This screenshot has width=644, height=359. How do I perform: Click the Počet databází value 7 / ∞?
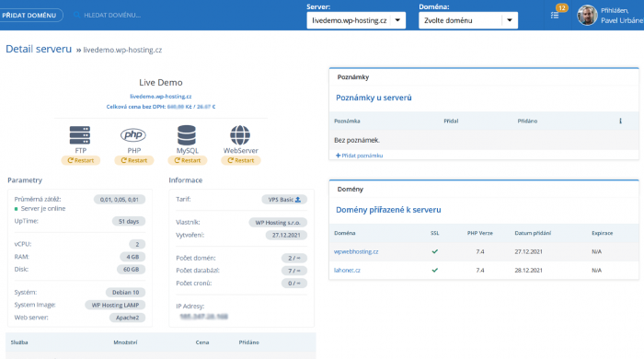tap(294, 271)
